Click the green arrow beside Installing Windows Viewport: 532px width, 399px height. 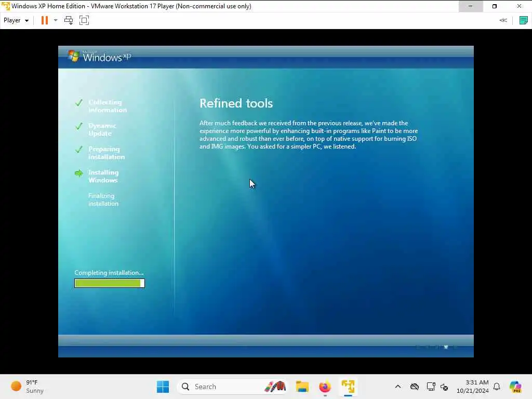[79, 174]
